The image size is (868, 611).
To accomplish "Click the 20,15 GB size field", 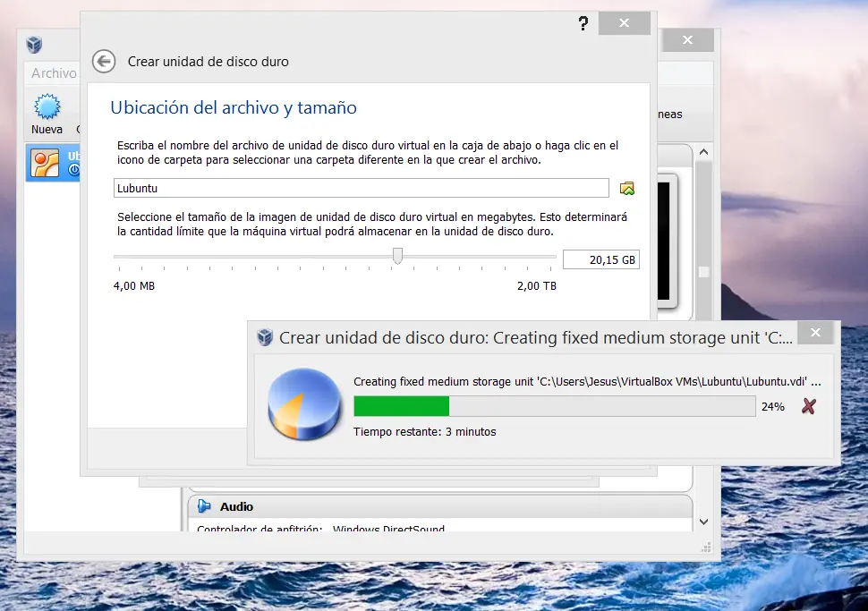I will pyautogui.click(x=600, y=259).
